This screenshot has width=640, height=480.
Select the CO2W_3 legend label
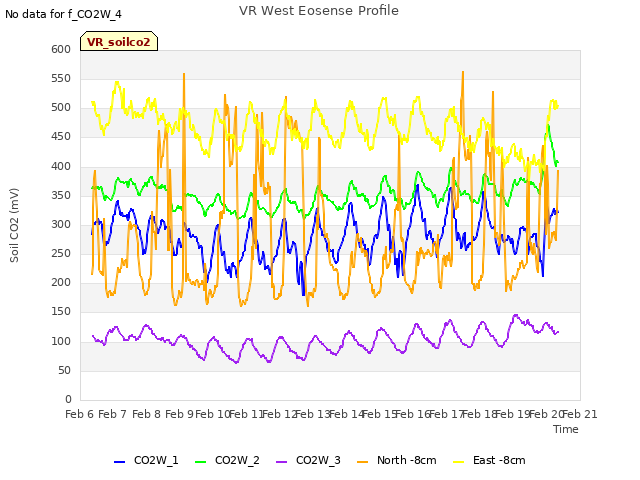point(318,460)
